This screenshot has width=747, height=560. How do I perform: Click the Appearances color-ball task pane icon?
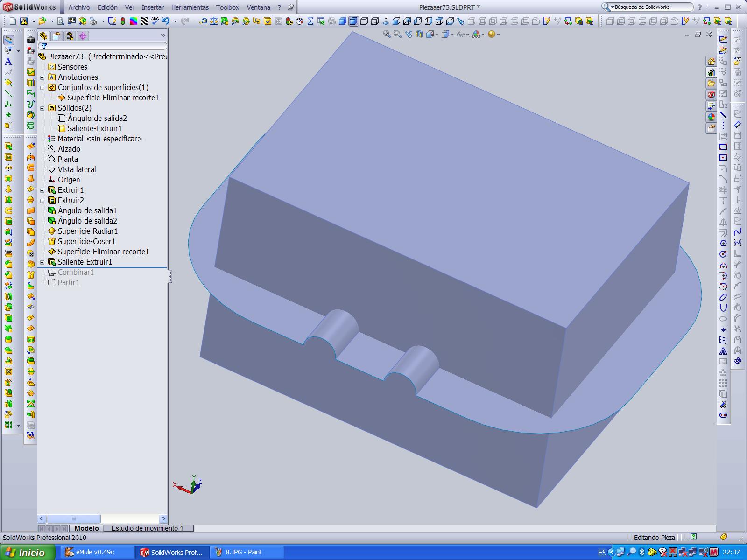click(x=711, y=118)
